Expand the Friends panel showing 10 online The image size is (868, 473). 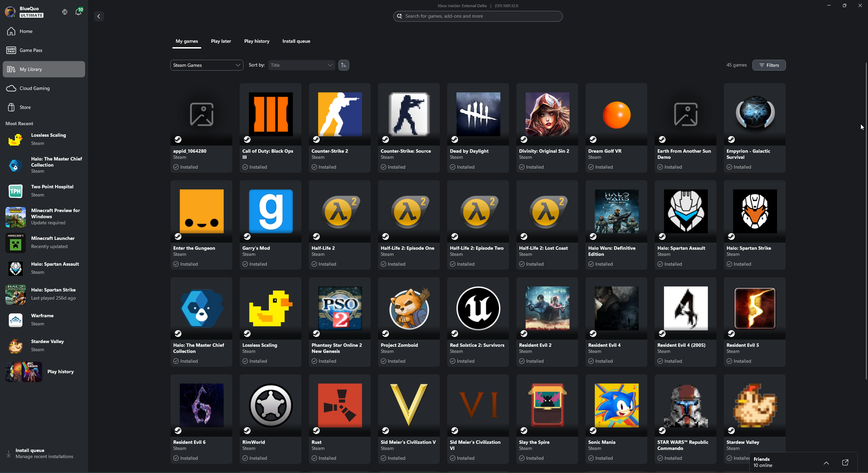point(826,462)
